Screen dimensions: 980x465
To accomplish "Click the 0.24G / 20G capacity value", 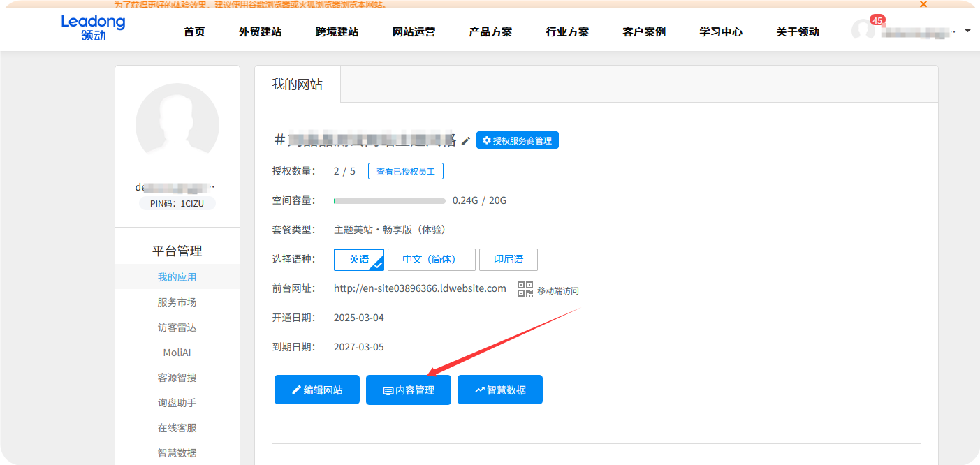I will (x=479, y=200).
